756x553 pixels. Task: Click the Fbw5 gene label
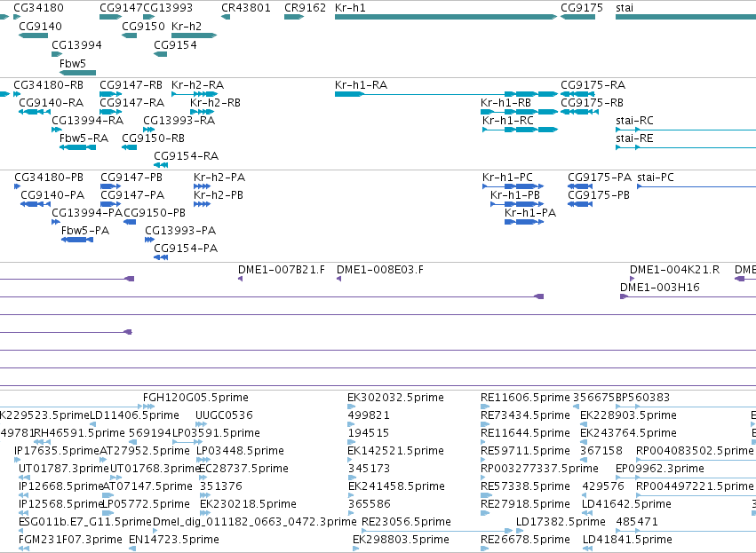pos(72,64)
